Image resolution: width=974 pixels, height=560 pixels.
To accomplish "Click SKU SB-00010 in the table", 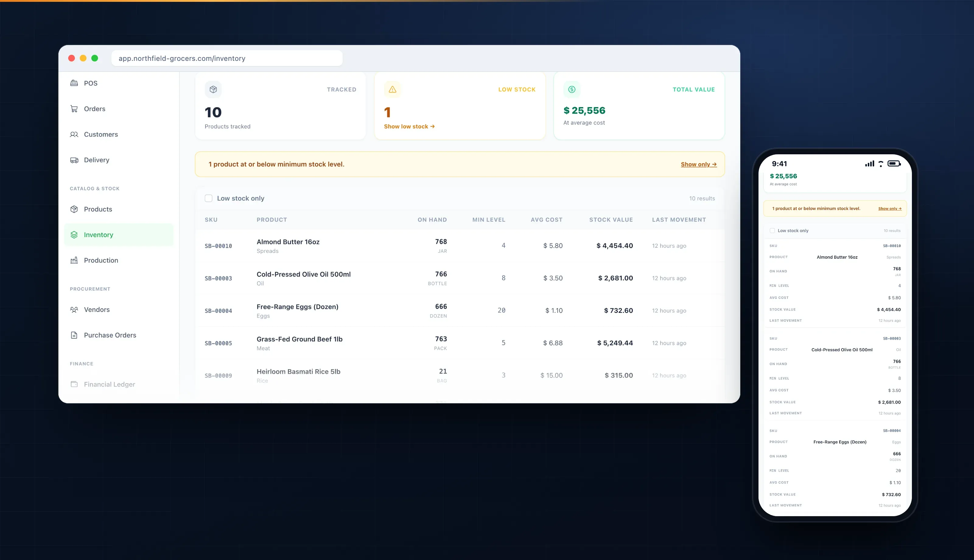I will (x=219, y=246).
